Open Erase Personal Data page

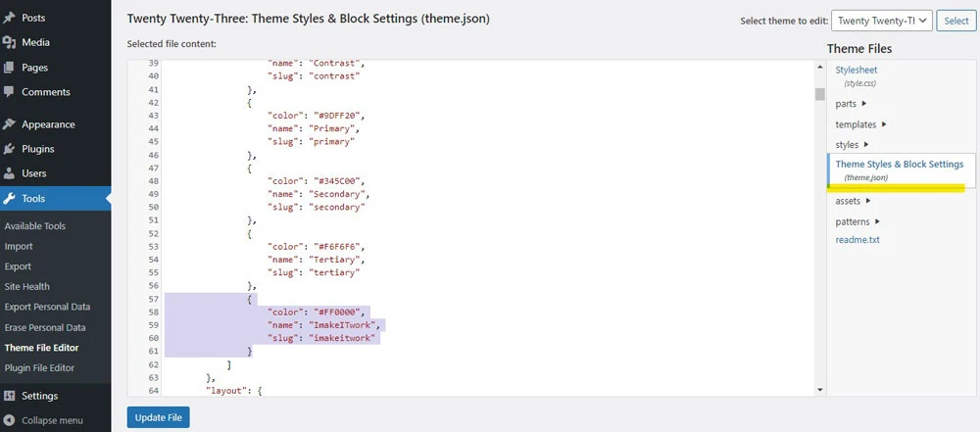point(45,327)
